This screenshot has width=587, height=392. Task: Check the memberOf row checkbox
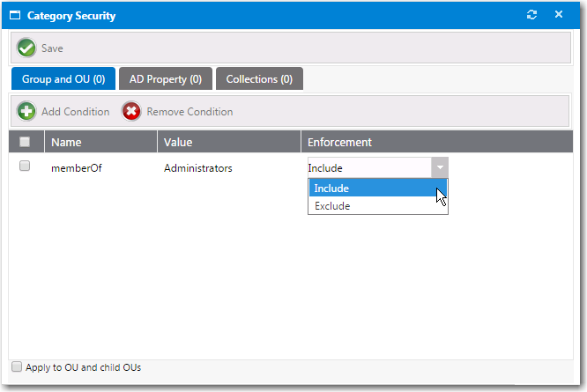25,166
